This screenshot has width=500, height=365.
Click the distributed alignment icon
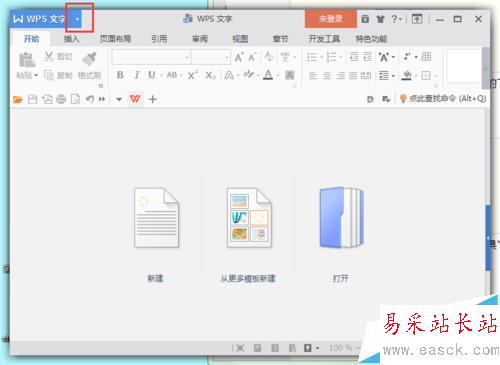coord(366,76)
